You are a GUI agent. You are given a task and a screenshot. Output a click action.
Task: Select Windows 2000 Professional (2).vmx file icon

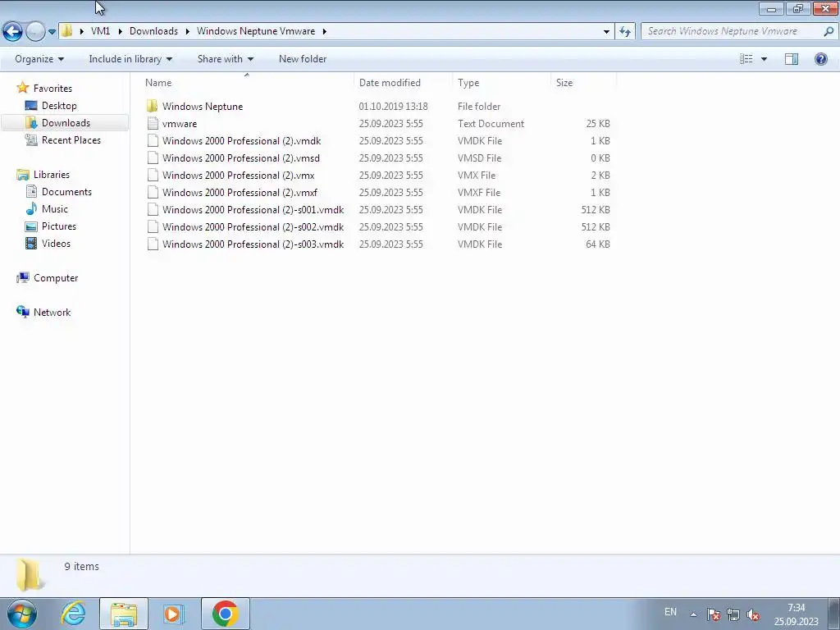click(153, 175)
